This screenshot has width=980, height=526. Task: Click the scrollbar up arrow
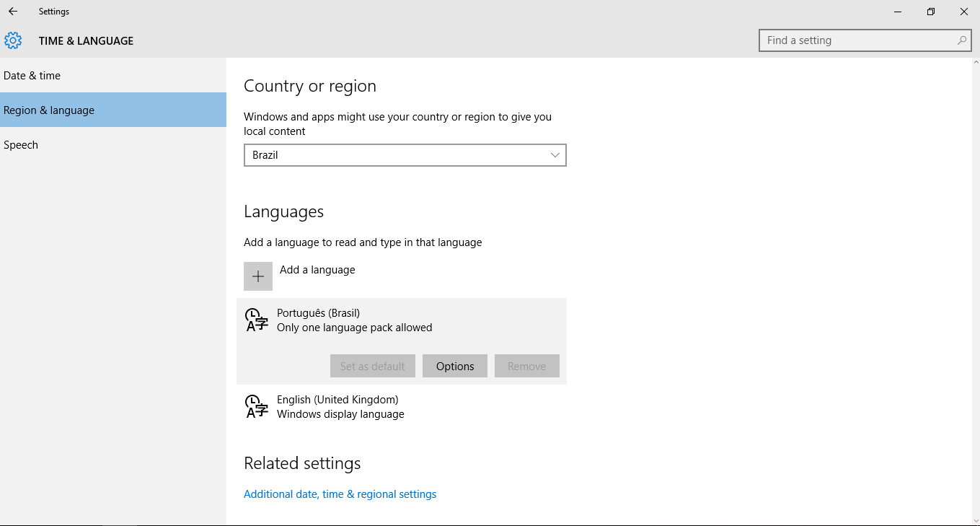[976, 63]
